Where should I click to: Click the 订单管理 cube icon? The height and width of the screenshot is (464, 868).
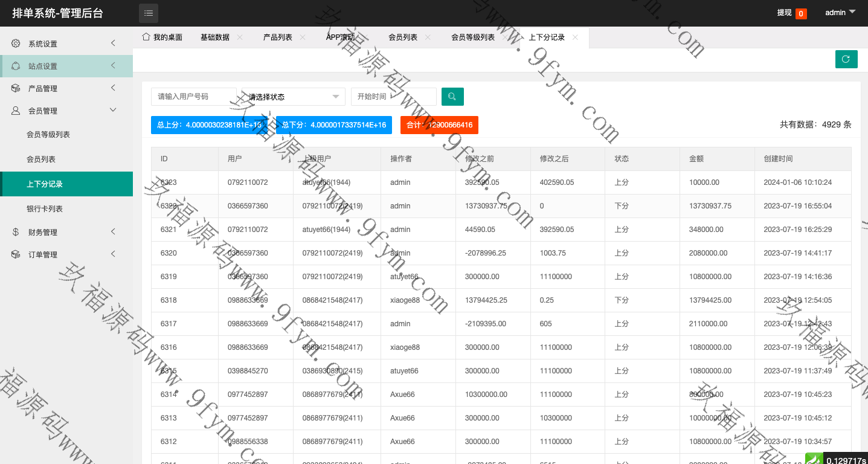point(16,254)
